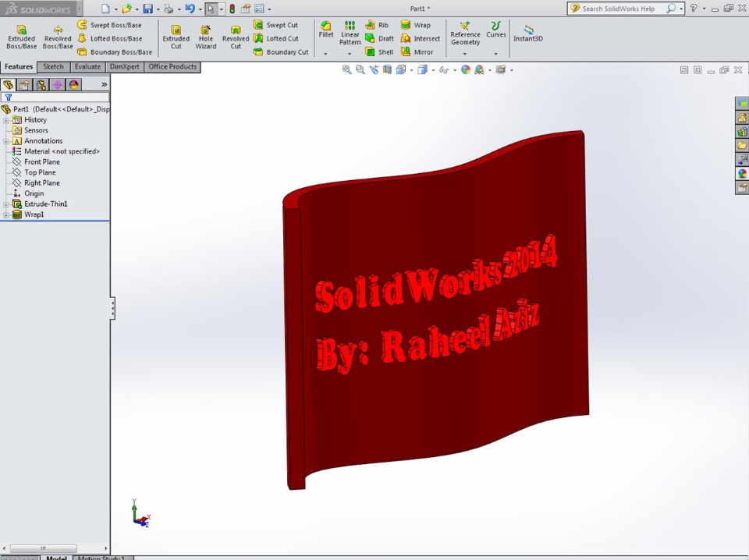Expand more FeatureManager tabs with the chevron
The height and width of the screenshot is (560, 749).
click(x=104, y=84)
